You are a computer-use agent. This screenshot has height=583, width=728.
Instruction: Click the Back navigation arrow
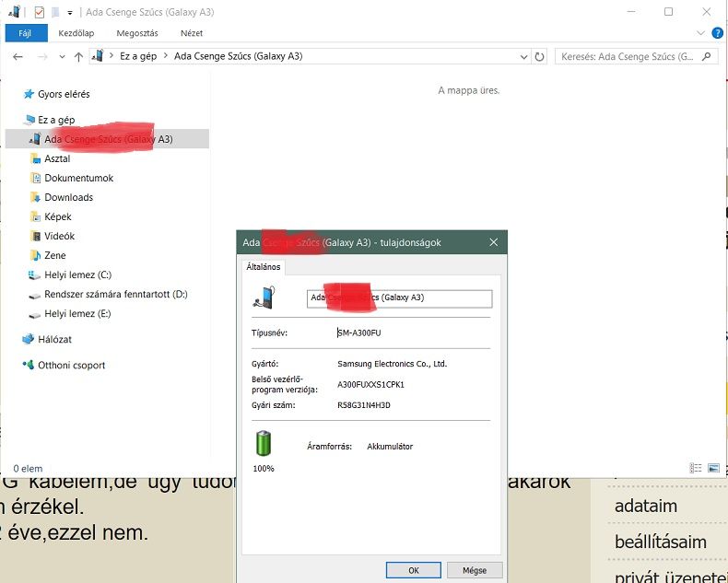coord(18,56)
